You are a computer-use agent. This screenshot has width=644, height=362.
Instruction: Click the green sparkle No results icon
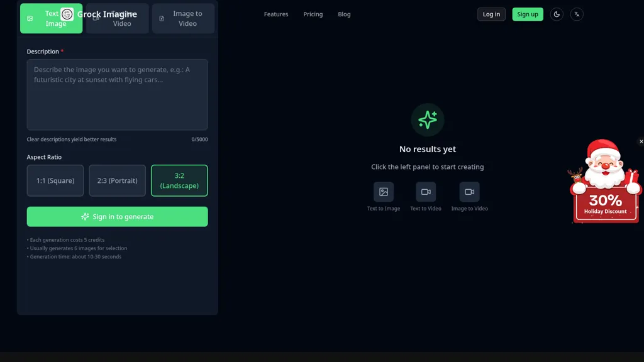click(x=428, y=120)
